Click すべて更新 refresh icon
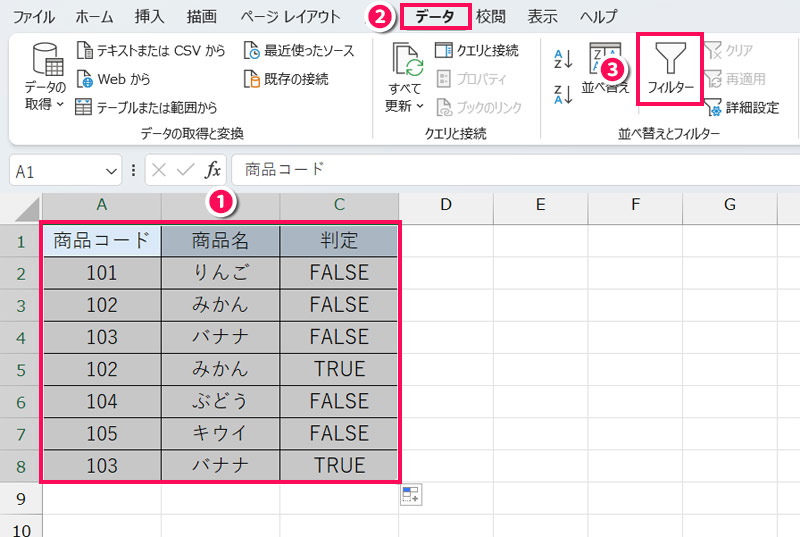This screenshot has width=800, height=537. tap(407, 60)
